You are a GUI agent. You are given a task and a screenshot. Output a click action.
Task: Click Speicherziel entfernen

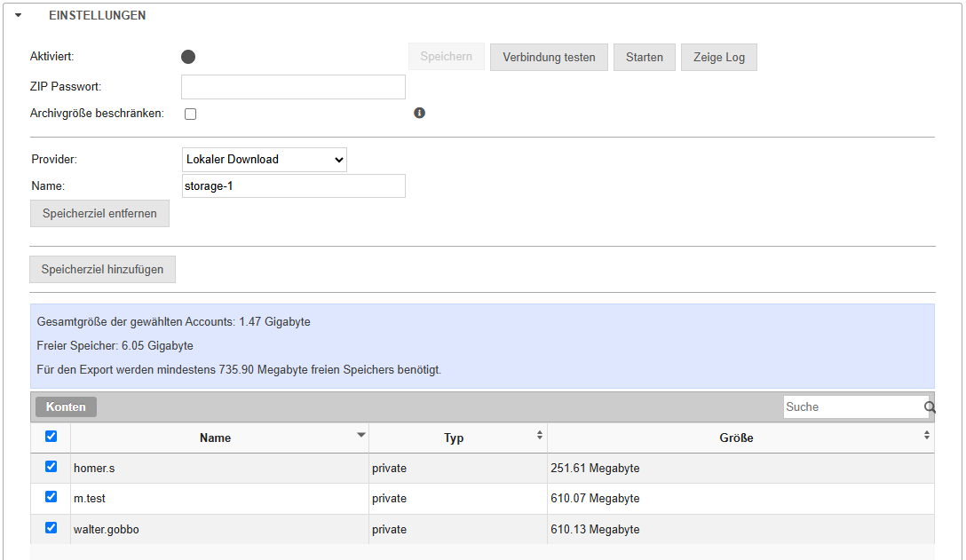tap(99, 214)
